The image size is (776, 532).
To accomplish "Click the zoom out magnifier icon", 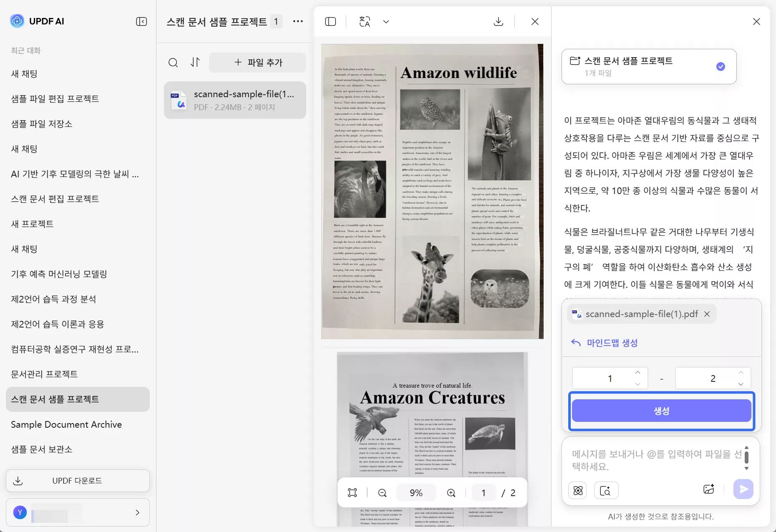I will coord(382,493).
